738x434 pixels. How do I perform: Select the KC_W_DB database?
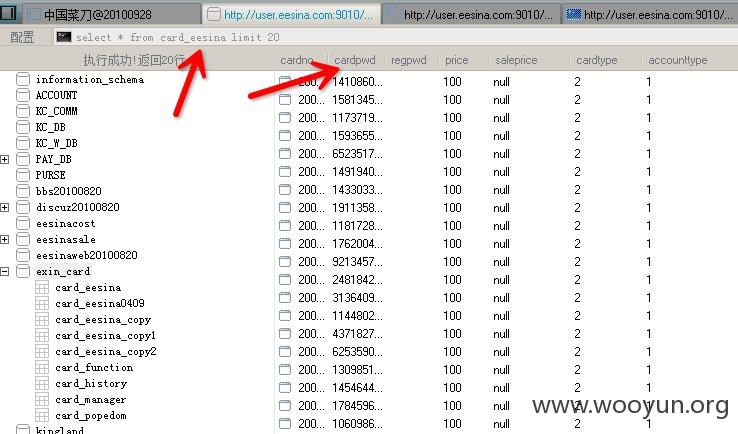tap(56, 143)
